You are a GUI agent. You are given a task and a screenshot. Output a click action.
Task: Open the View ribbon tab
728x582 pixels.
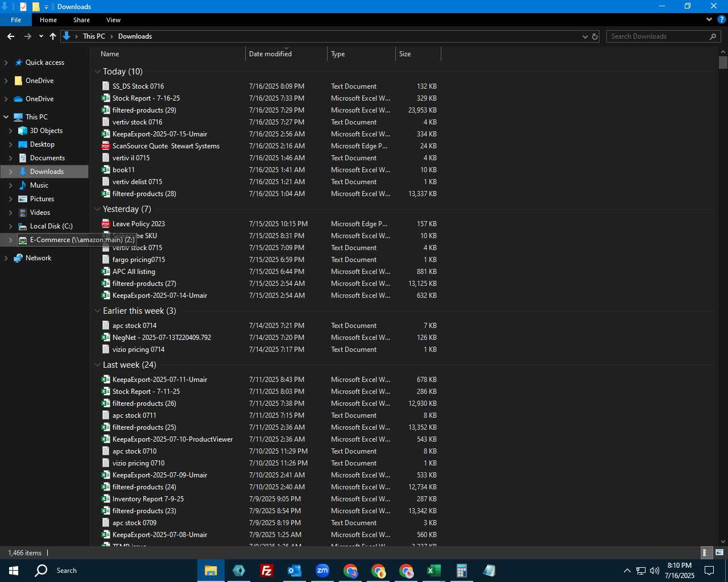point(113,20)
